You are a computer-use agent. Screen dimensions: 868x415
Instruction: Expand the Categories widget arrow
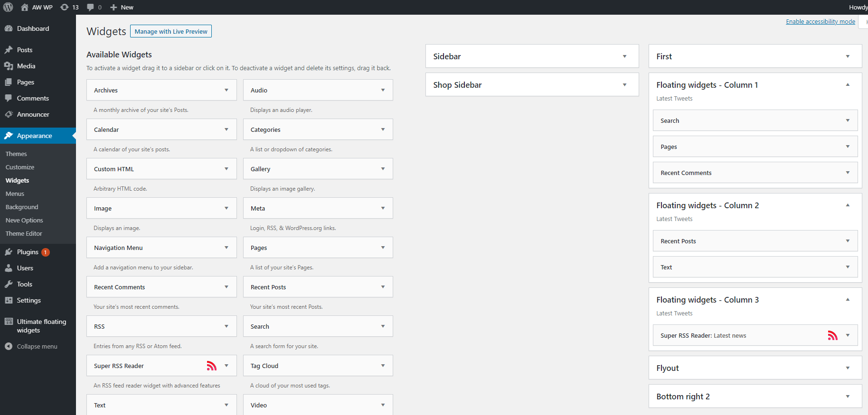[383, 129]
